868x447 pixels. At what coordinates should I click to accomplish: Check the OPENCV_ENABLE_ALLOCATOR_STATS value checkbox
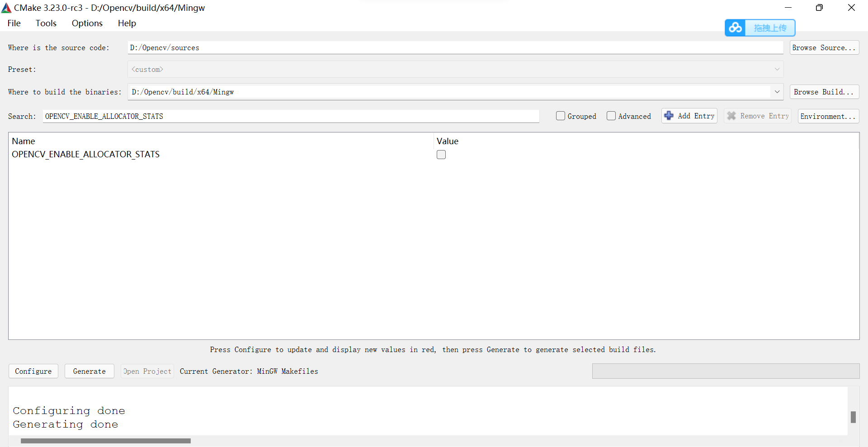[x=441, y=155]
